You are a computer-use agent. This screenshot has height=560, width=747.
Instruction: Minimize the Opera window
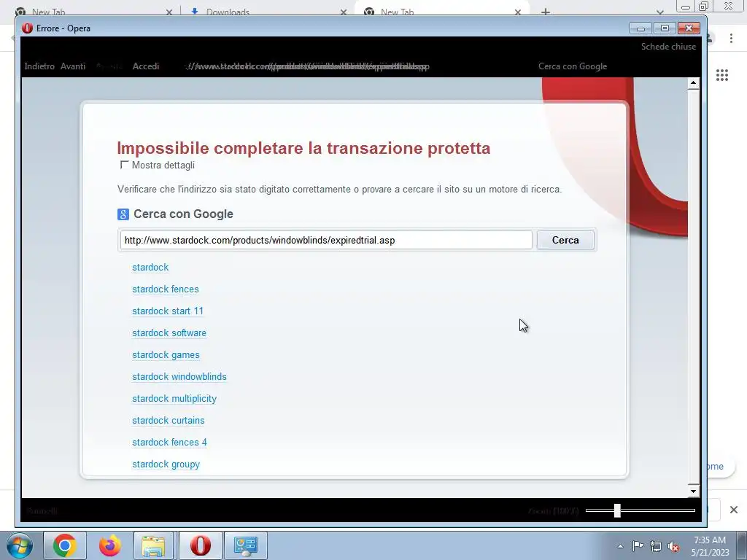coord(640,28)
